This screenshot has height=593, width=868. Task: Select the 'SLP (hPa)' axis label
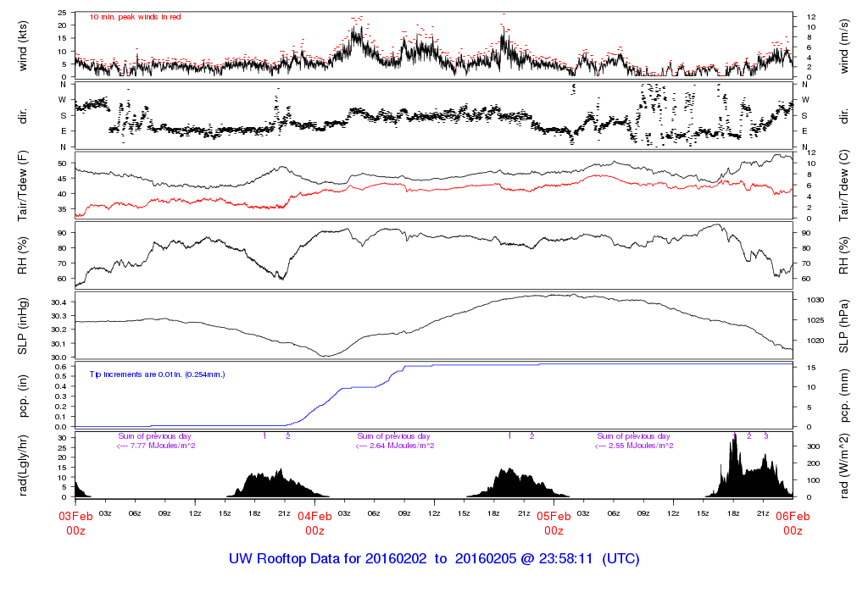tap(843, 326)
